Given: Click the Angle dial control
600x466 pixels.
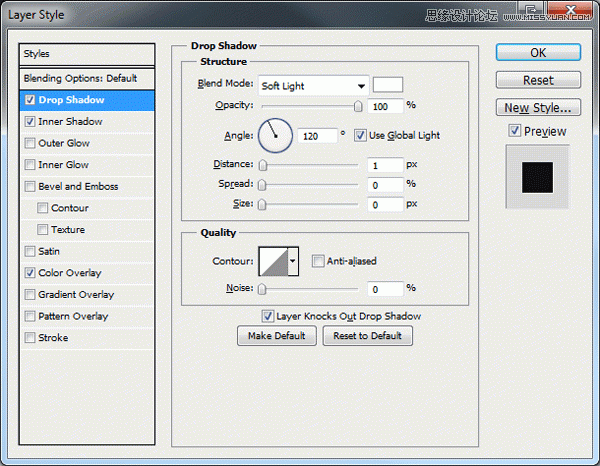Looking at the screenshot, I should [x=274, y=134].
